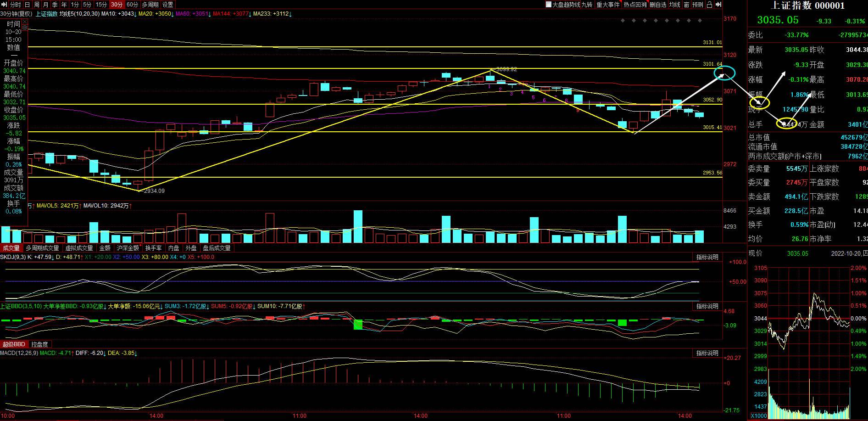Select the 虚拟成交量 tab
This screenshot has height=421, width=868.
pos(79,248)
